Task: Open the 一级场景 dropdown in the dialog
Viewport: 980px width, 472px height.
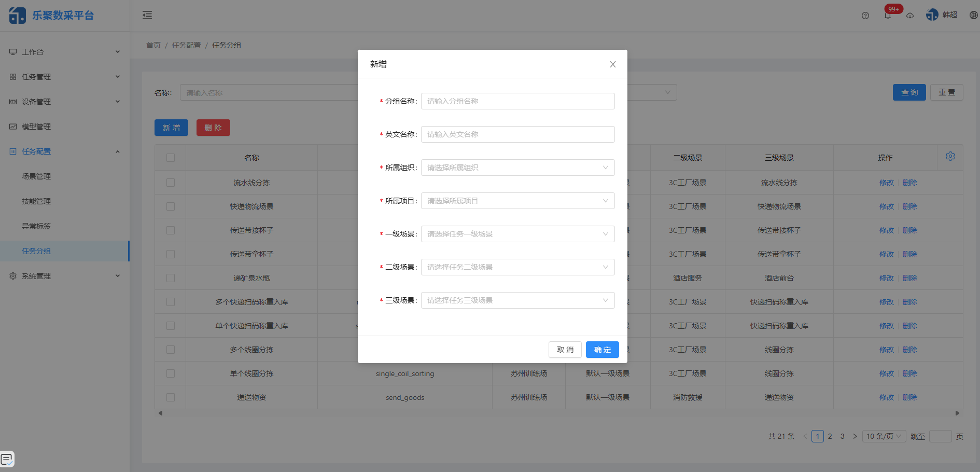Action: point(517,234)
